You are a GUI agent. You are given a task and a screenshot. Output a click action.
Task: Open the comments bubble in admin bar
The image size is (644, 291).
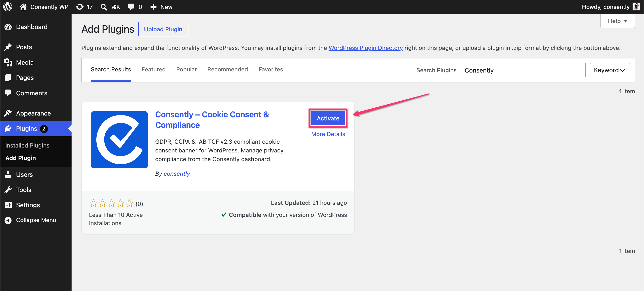(x=131, y=7)
